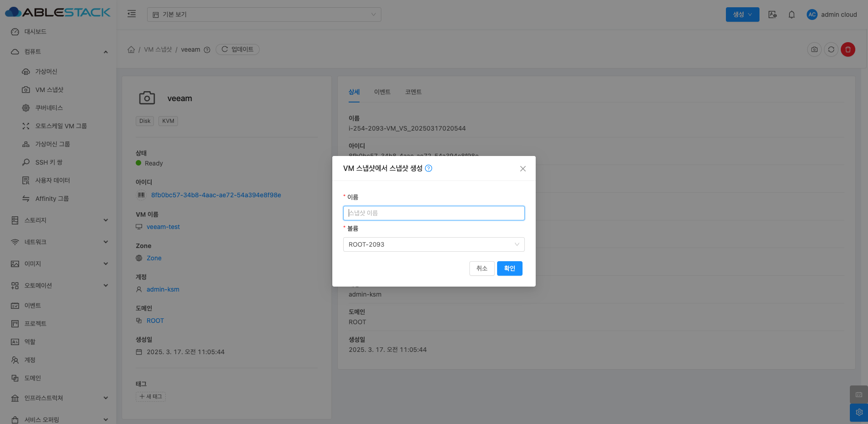Click the 확인 confirm button
The height and width of the screenshot is (424, 868).
[509, 268]
